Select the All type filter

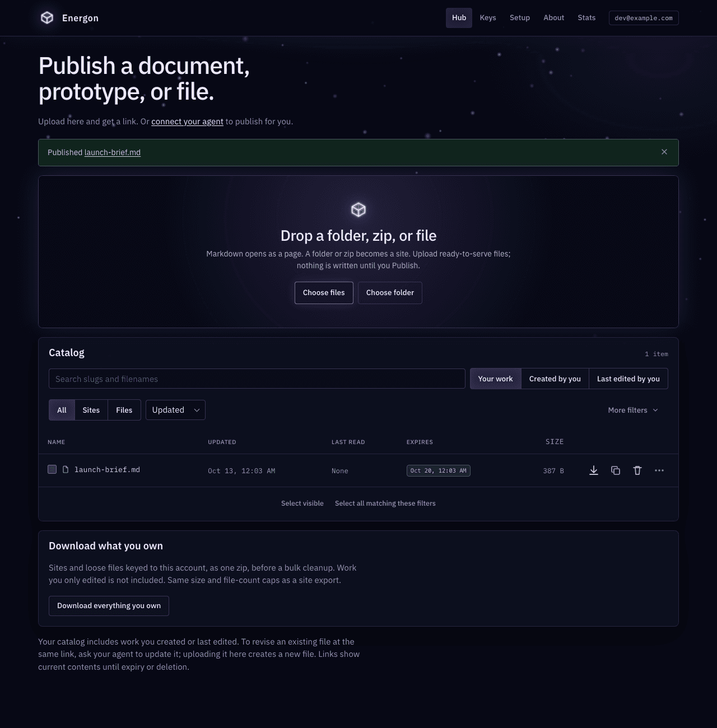pyautogui.click(x=62, y=410)
